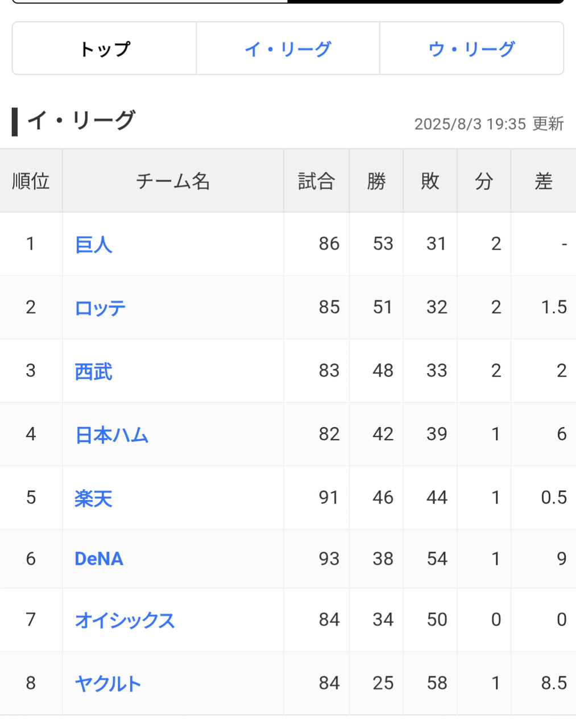
Task: Click the ヤクルト team link
Action: coord(108,683)
